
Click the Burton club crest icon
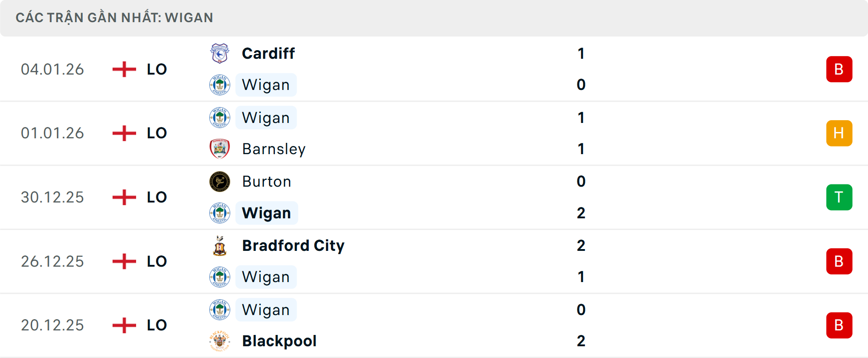click(220, 181)
